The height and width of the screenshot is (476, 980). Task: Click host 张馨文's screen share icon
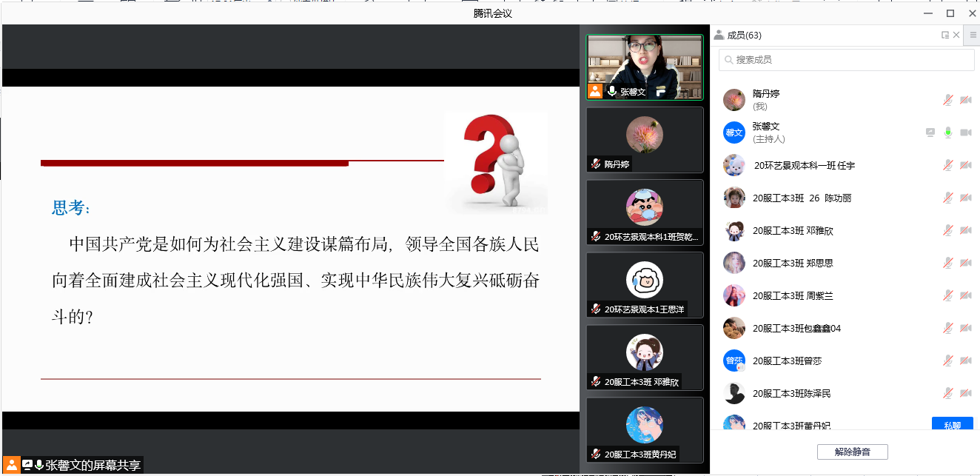[x=930, y=133]
